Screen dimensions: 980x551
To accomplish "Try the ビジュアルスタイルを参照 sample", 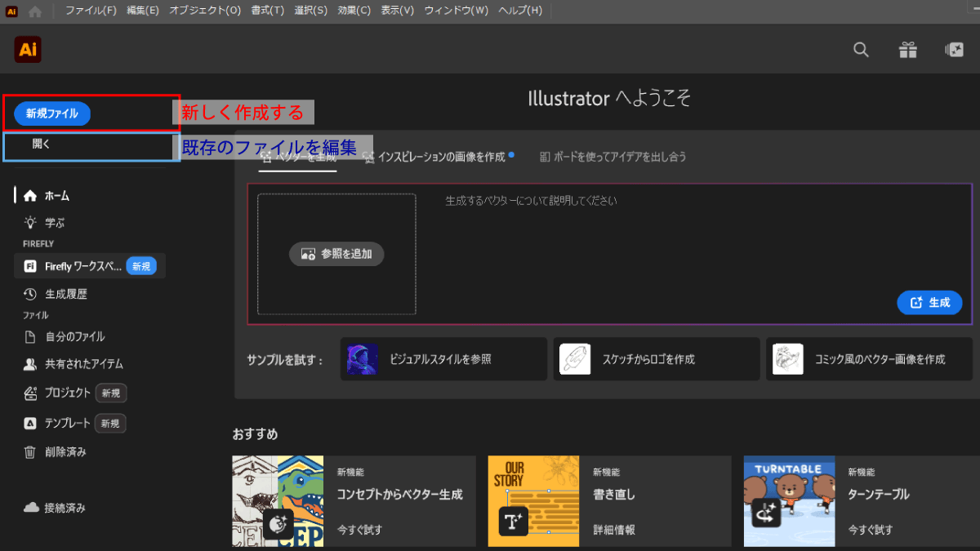I will 443,359.
